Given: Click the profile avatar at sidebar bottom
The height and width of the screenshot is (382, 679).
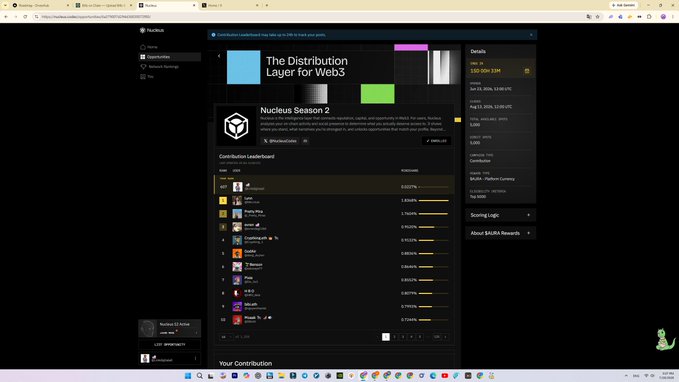Looking at the screenshot, I should [145, 358].
